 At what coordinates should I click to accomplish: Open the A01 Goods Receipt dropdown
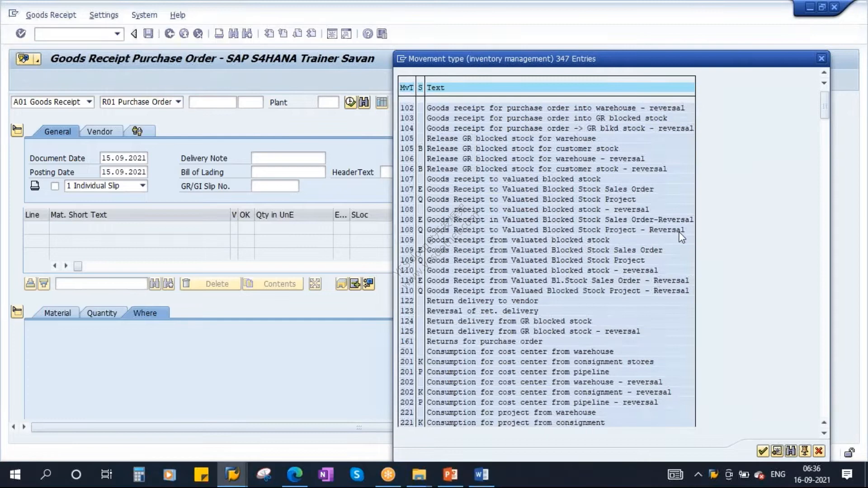[x=52, y=102]
